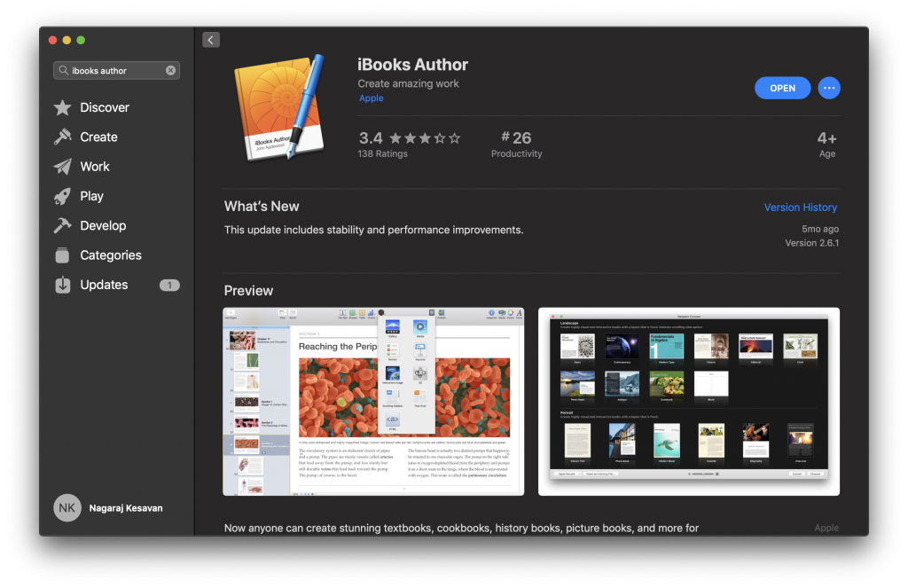908x588 pixels.
Task: Click the Create hammer icon
Action: 63,137
